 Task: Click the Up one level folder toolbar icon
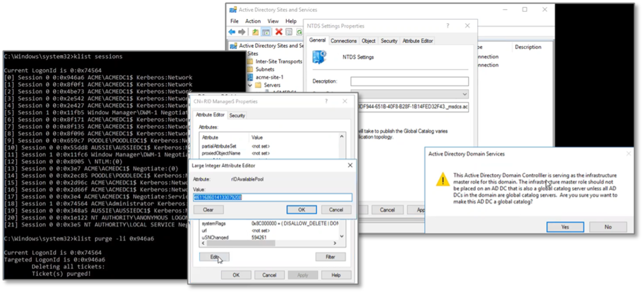click(x=255, y=32)
